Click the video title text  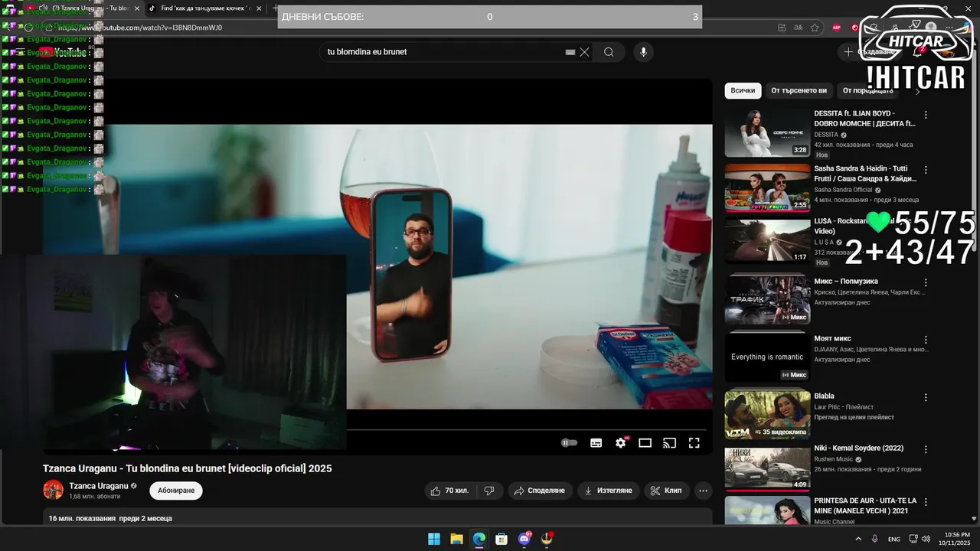click(x=188, y=468)
